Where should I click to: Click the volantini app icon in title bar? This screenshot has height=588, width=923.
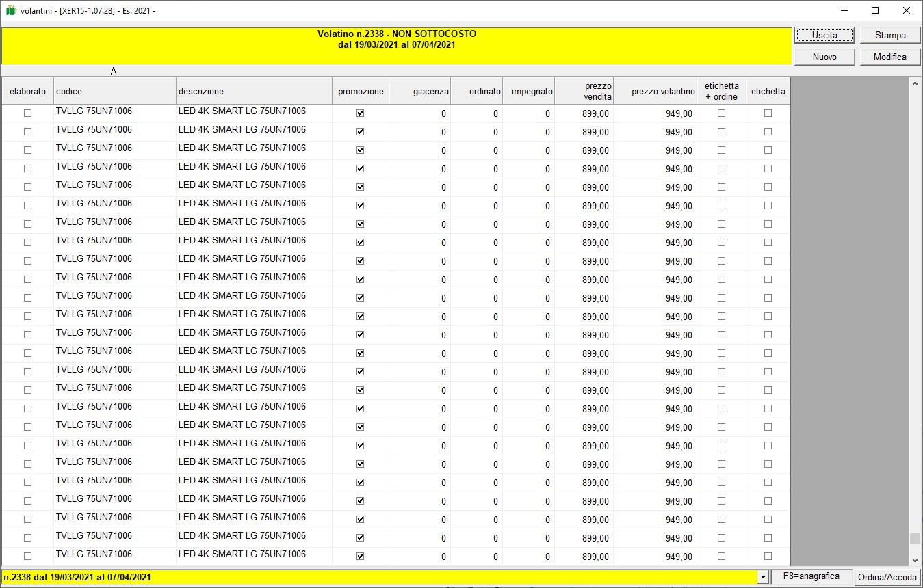(x=10, y=10)
